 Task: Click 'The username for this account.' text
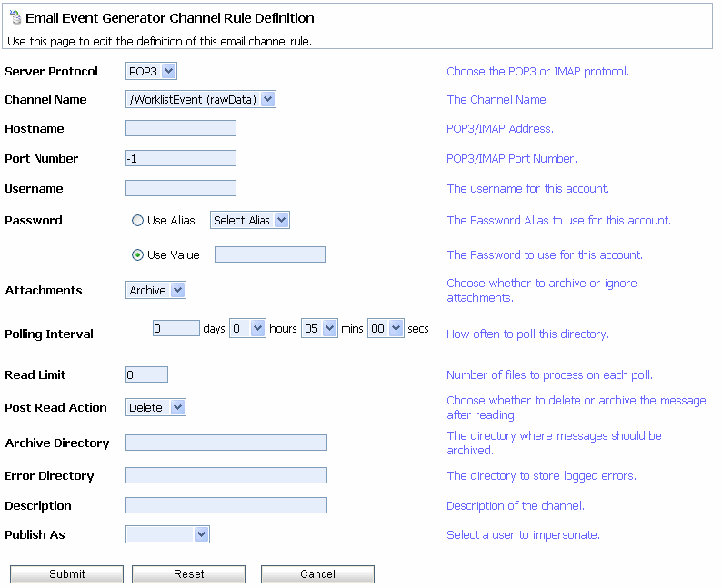(x=528, y=189)
